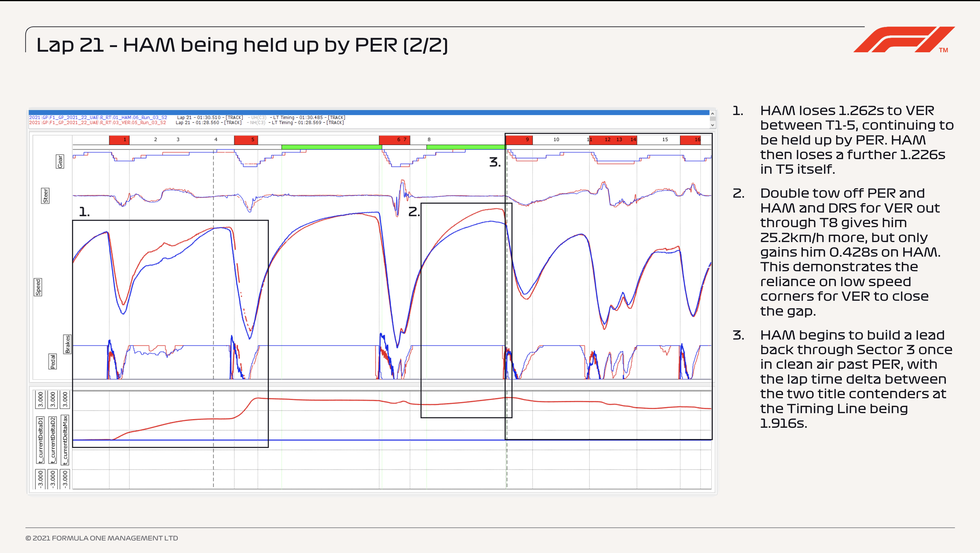This screenshot has height=553, width=980.
Task: Click the red Turn 5 sector marker
Action: [x=246, y=140]
